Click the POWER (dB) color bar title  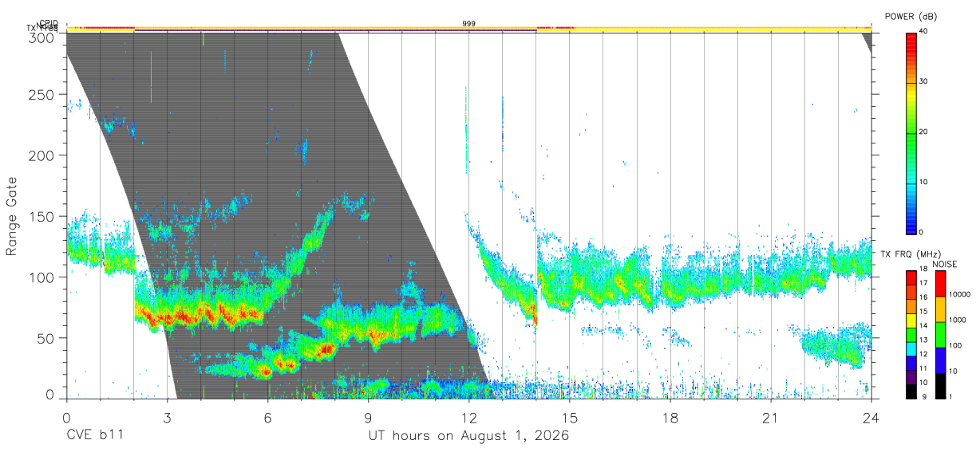coord(911,17)
